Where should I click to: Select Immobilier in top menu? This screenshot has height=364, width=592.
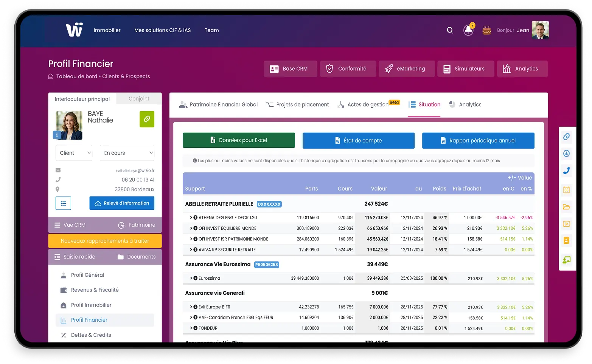coord(107,30)
